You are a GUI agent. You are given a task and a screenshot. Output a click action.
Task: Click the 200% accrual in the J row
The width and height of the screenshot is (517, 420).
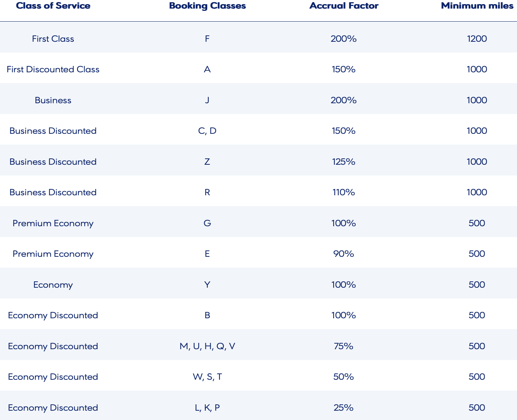pyautogui.click(x=344, y=100)
